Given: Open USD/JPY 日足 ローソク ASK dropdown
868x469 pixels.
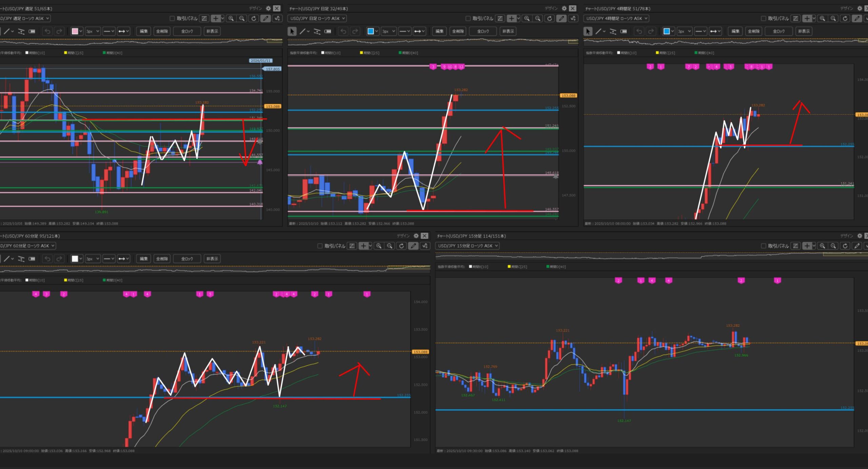Looking at the screenshot, I should 317,19.
